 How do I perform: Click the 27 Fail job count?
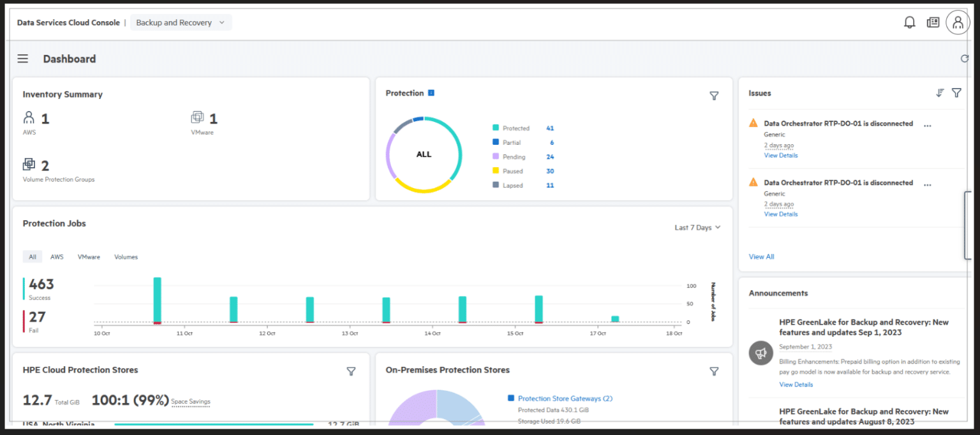38,317
